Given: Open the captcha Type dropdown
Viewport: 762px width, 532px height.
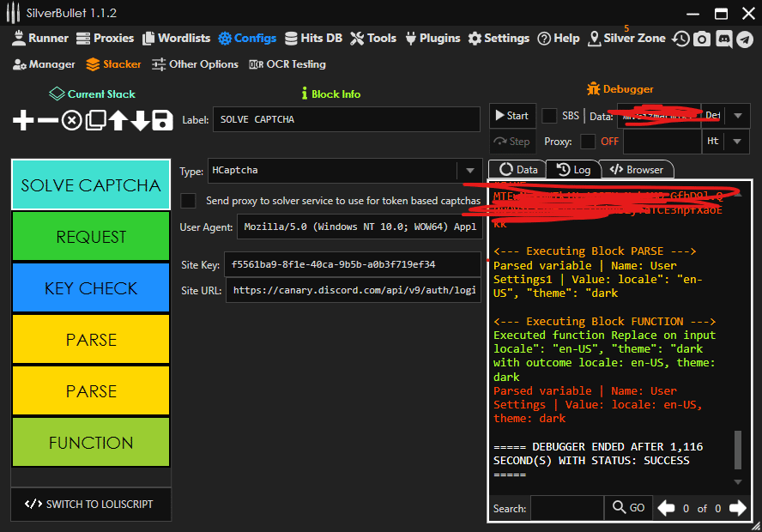Looking at the screenshot, I should point(469,171).
